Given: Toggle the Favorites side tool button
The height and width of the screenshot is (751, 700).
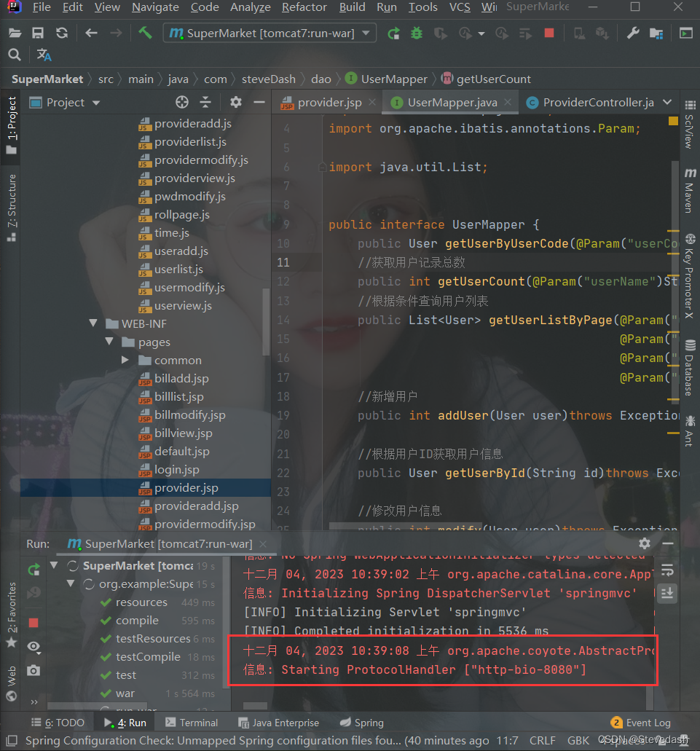Looking at the screenshot, I should pyautogui.click(x=12, y=615).
